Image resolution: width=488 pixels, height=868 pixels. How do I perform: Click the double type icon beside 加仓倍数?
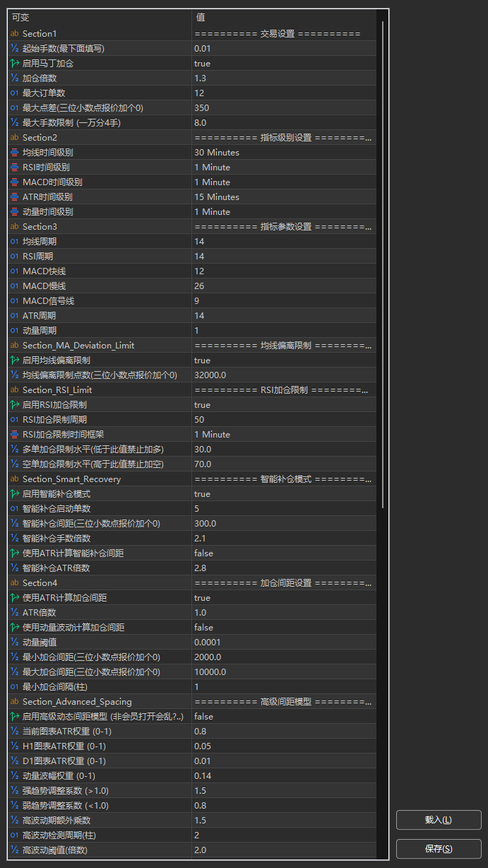click(x=14, y=78)
